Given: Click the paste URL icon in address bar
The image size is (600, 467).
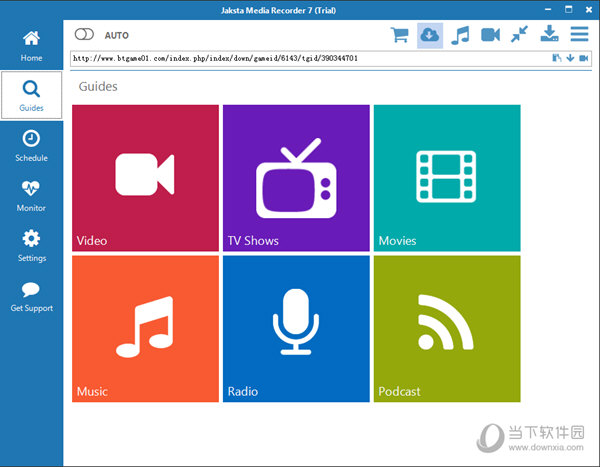Looking at the screenshot, I should pyautogui.click(x=557, y=58).
